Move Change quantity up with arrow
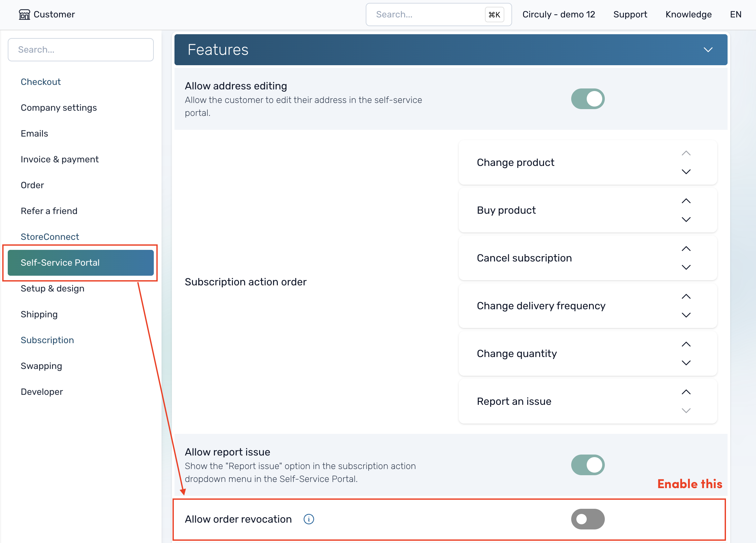Screen dimensions: 756x543 686,344
